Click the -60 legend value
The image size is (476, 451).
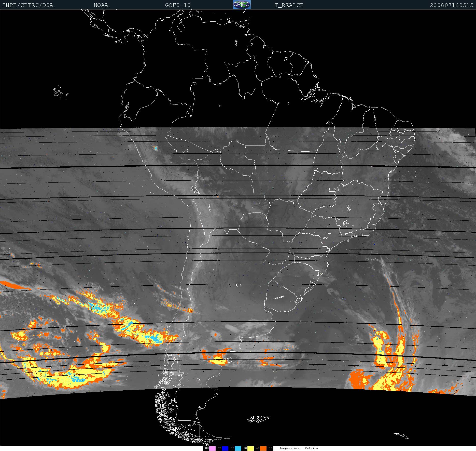[231, 448]
